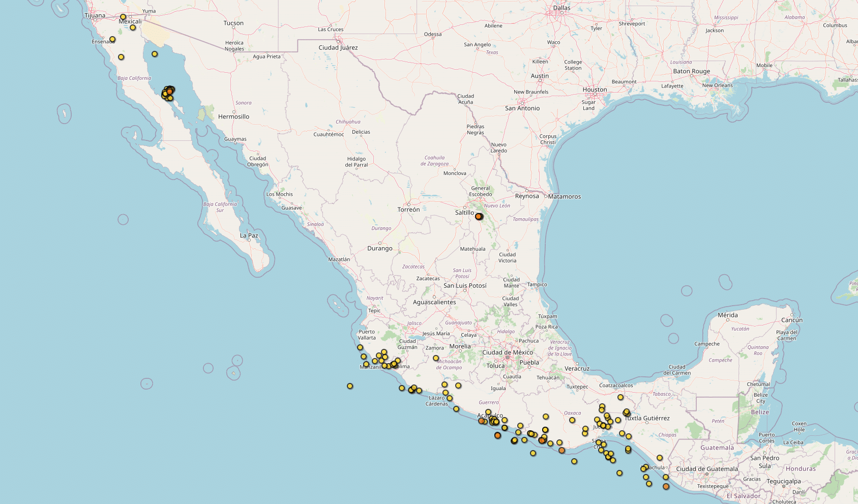The image size is (858, 504).
Task: Select the Torreón city label
Action: [409, 210]
